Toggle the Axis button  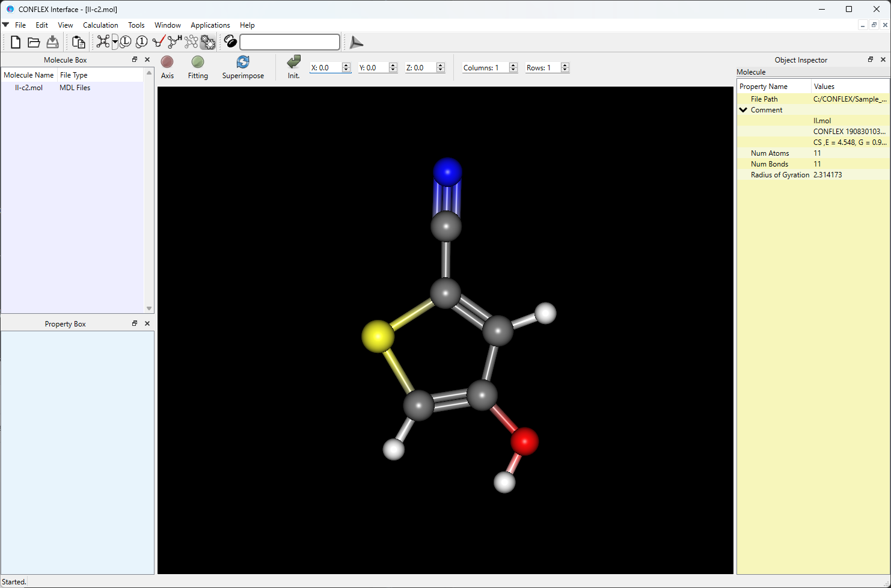tap(167, 63)
